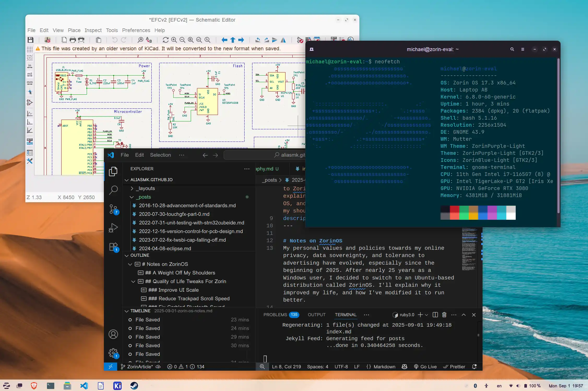Open KiCad from the taskbar
Image resolution: width=588 pixels, height=391 pixels.
click(x=117, y=386)
